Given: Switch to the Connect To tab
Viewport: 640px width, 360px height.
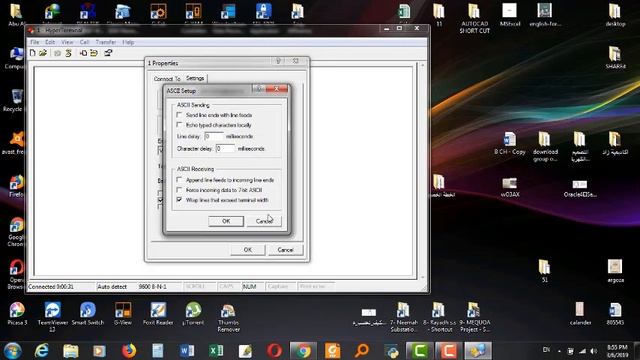Looking at the screenshot, I should click(167, 79).
